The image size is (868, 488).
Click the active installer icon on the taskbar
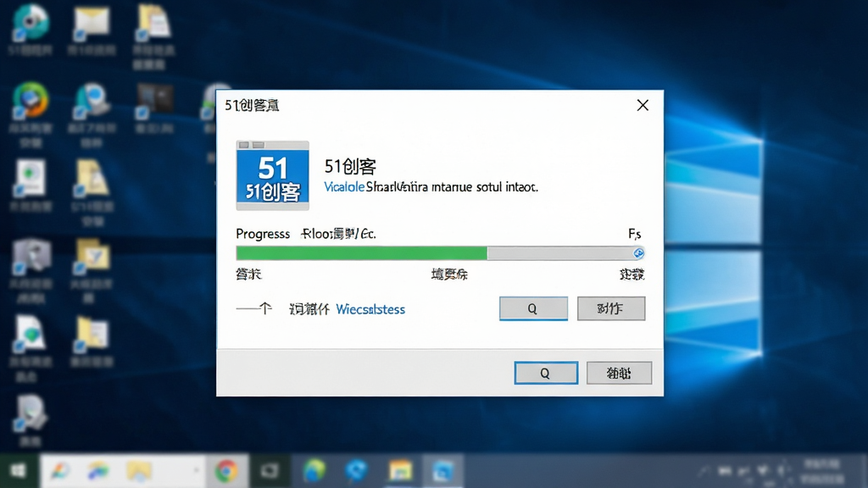click(442, 471)
